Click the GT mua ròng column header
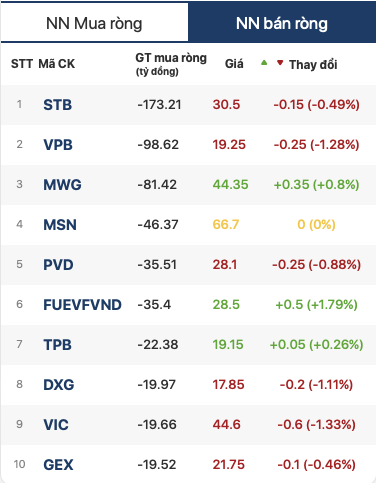This screenshot has width=376, height=483. point(171,64)
